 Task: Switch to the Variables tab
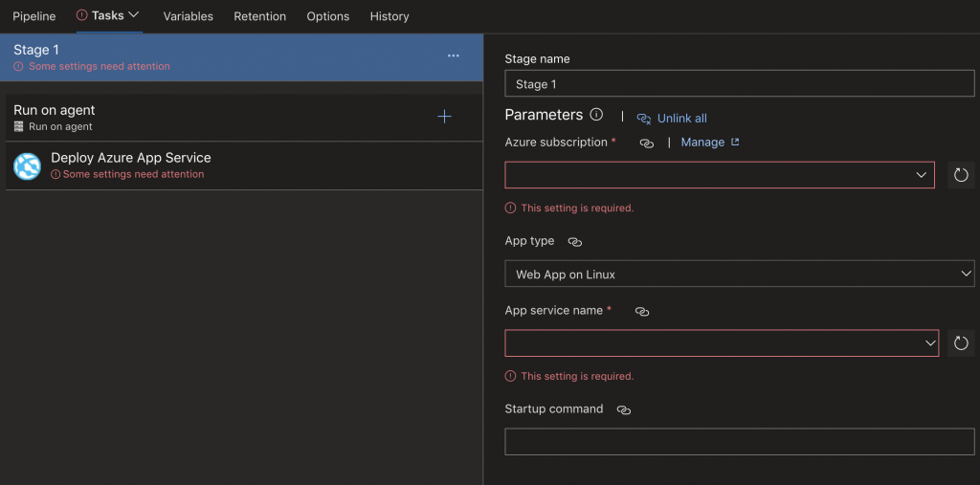pos(189,16)
